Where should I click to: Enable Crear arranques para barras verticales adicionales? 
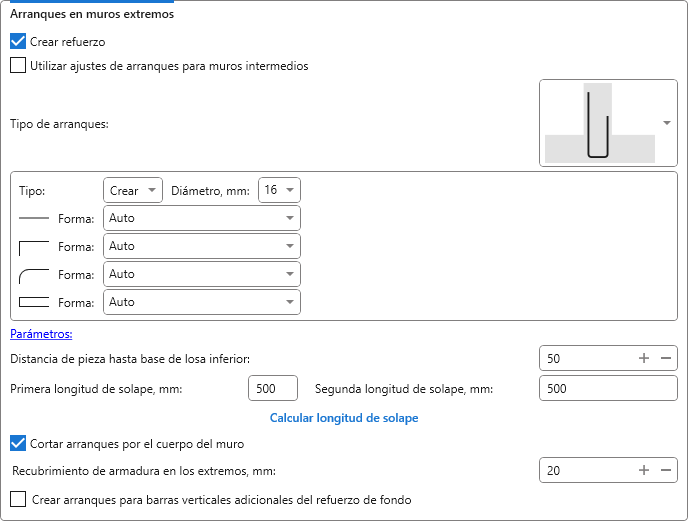(x=18, y=499)
